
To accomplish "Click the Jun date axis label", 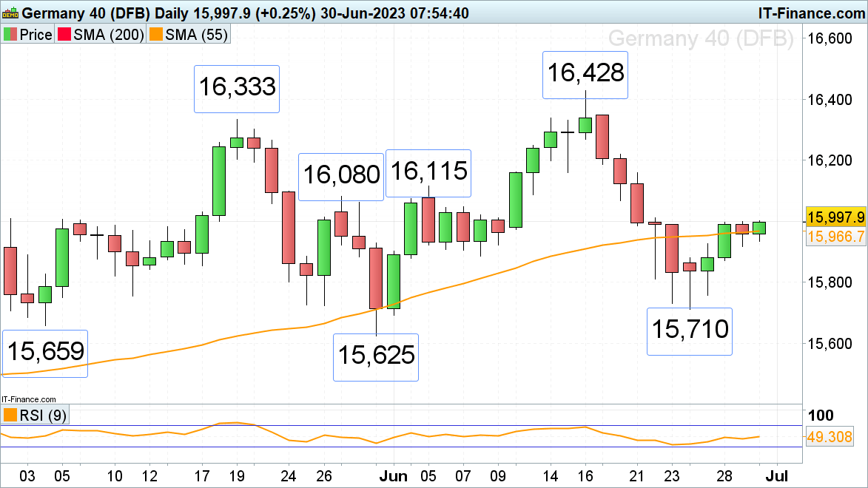I will tap(394, 476).
